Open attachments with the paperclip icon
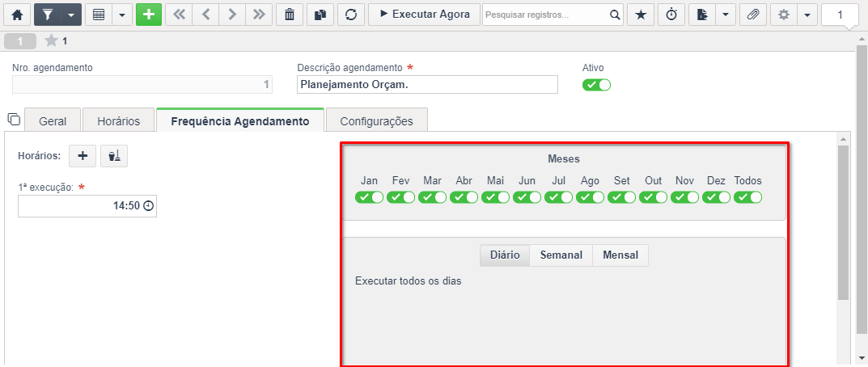868x367 pixels. tap(753, 15)
